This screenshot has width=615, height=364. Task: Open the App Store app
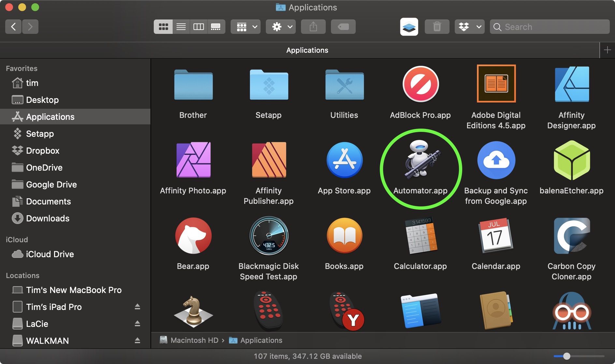point(344,160)
